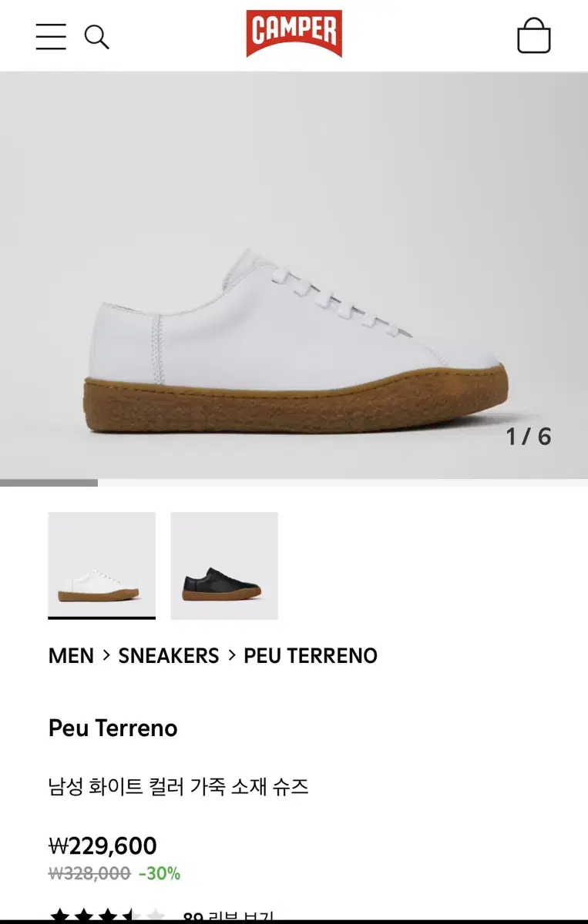The width and height of the screenshot is (588, 924).
Task: Navigate to MEN breadcrumb
Action: (x=71, y=655)
